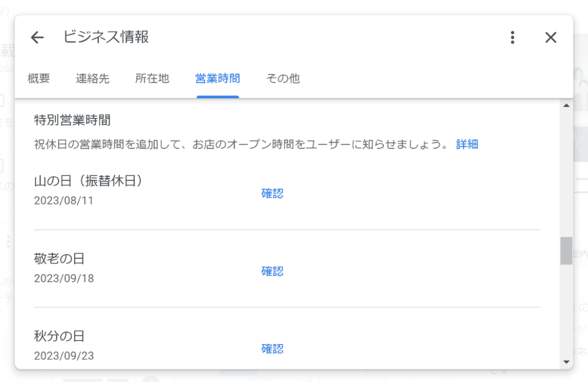
Task: Open the 詳細 link for special hours
Action: click(x=467, y=144)
